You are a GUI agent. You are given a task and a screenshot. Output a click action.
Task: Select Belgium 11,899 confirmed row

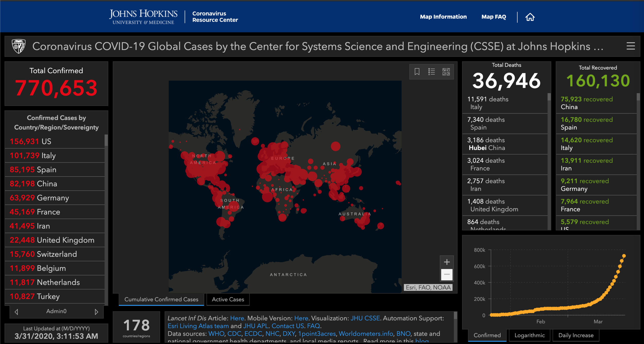(x=55, y=268)
